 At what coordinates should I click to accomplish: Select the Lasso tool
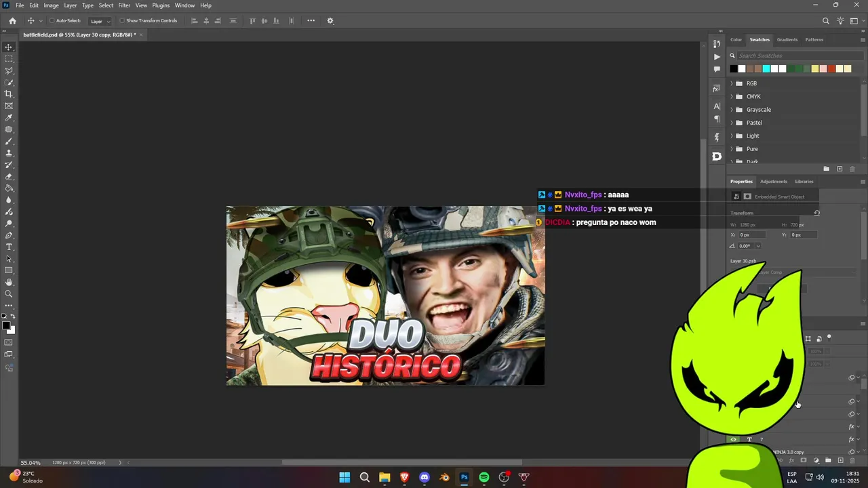coord(9,70)
